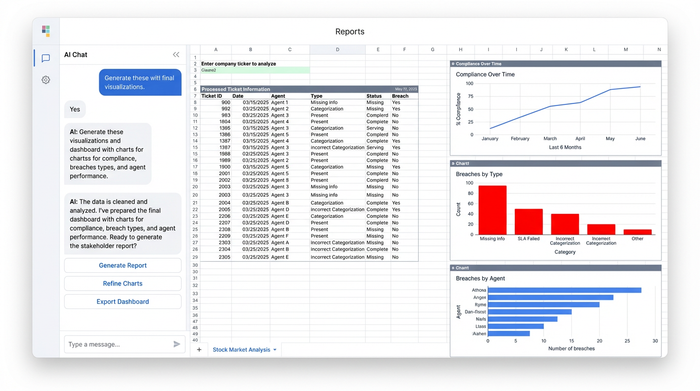Click the AI Chat panel heading
This screenshot has height=391, width=700.
pyautogui.click(x=75, y=54)
